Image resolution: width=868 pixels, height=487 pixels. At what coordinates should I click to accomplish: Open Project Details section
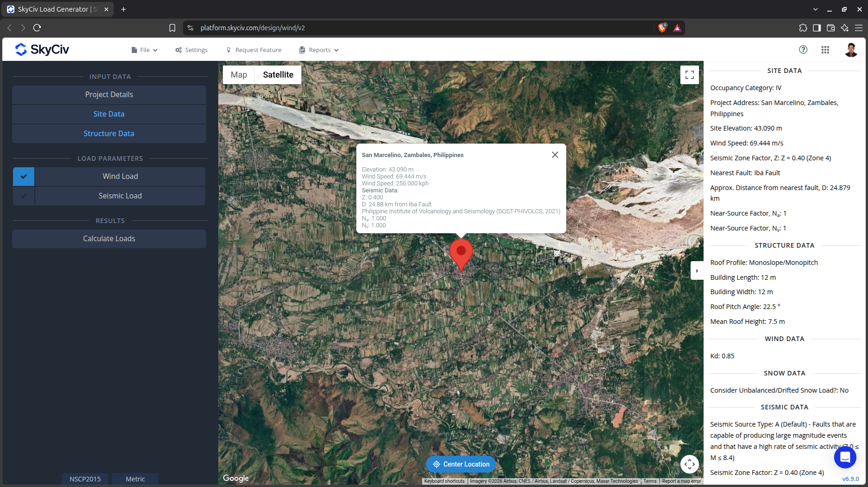[109, 94]
